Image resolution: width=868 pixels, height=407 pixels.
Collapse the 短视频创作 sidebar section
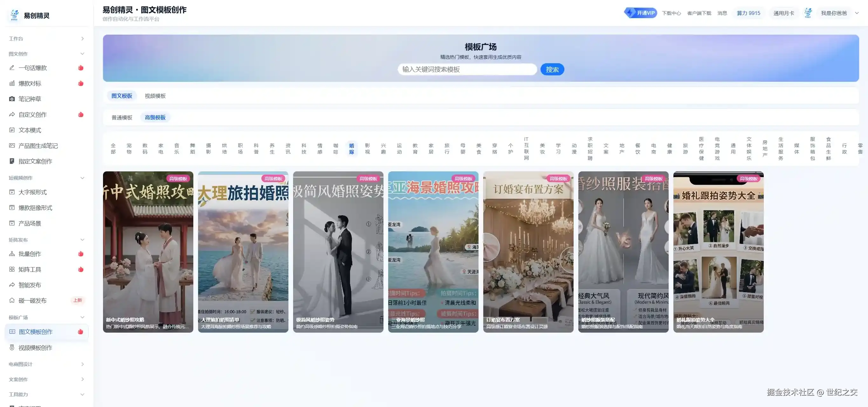(46, 178)
